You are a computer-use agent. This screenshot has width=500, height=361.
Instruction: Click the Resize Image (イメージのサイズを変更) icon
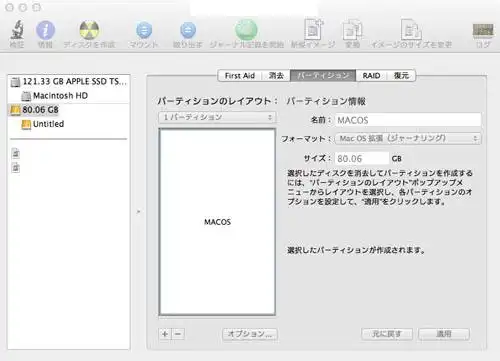pos(411,29)
